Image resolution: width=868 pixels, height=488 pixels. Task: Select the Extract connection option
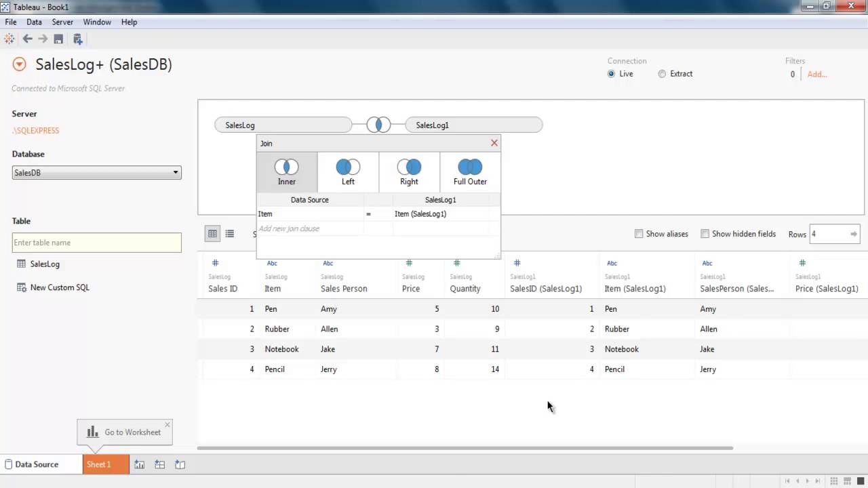(662, 74)
